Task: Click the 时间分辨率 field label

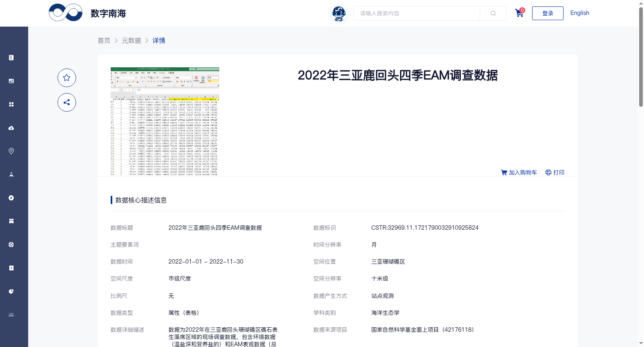Action: (328, 245)
